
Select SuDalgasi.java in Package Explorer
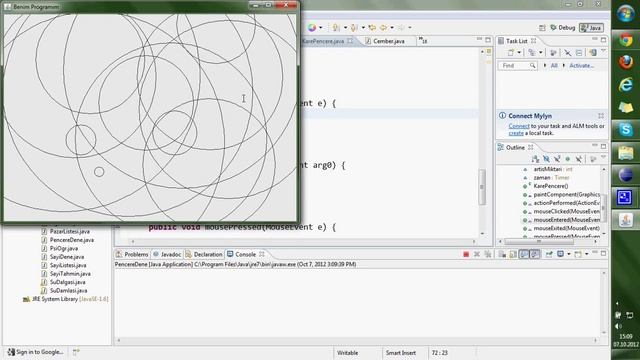63,282
